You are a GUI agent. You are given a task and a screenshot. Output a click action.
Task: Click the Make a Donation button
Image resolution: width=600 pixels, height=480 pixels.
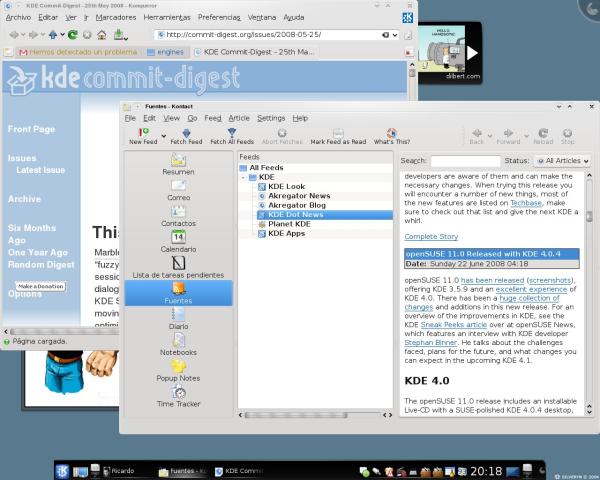coord(41,286)
